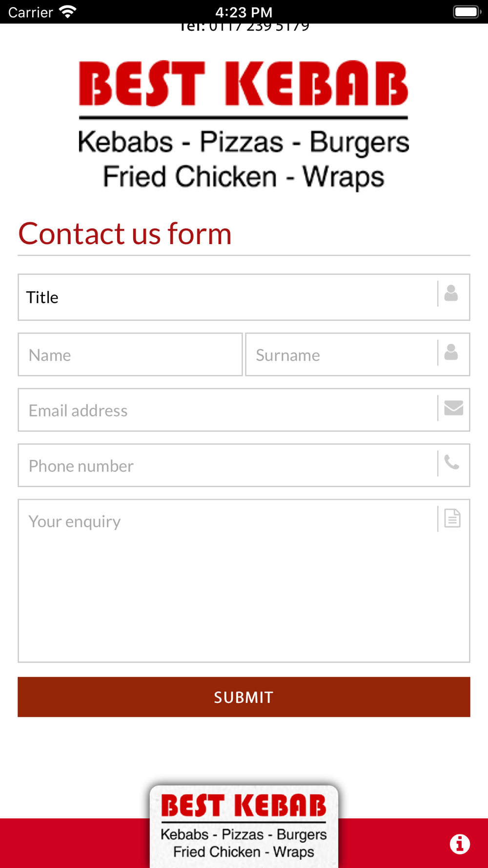Click the document icon in enquiry box
The width and height of the screenshot is (488, 868).
pyautogui.click(x=452, y=518)
